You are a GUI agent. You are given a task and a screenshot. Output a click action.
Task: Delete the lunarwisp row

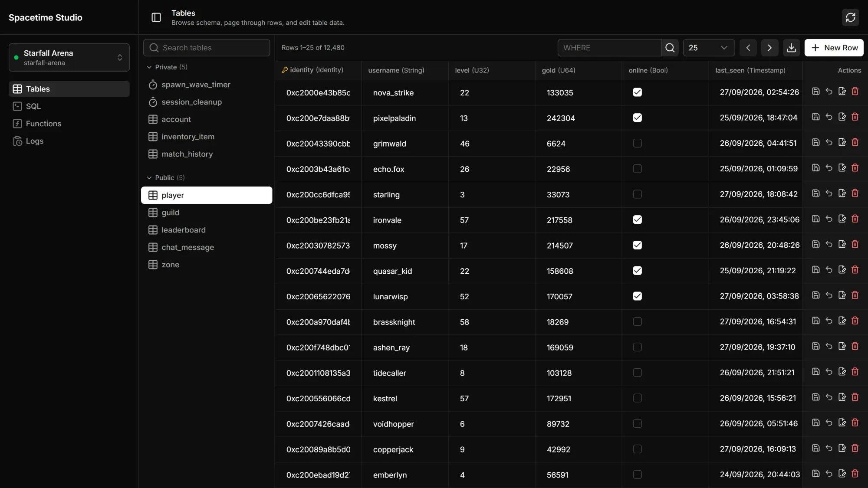(x=855, y=295)
